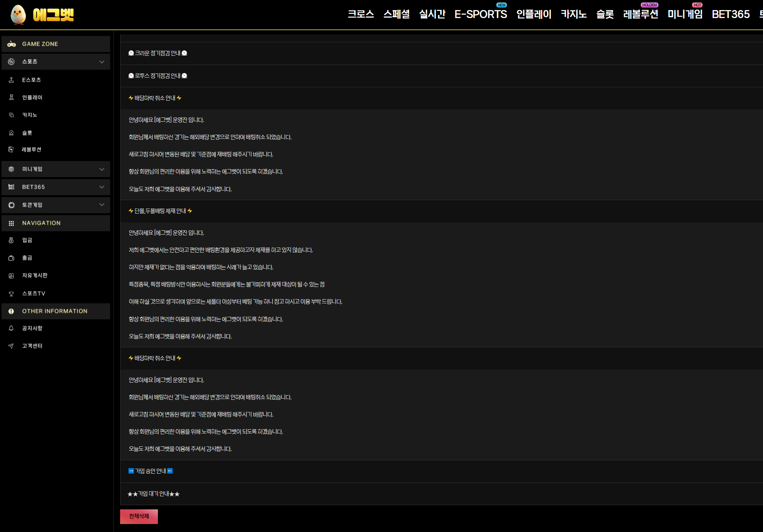Screen dimensions: 763x532
Task: Collapse the 단폴,두폴배팅 제재 안내 notice
Action: (160, 211)
